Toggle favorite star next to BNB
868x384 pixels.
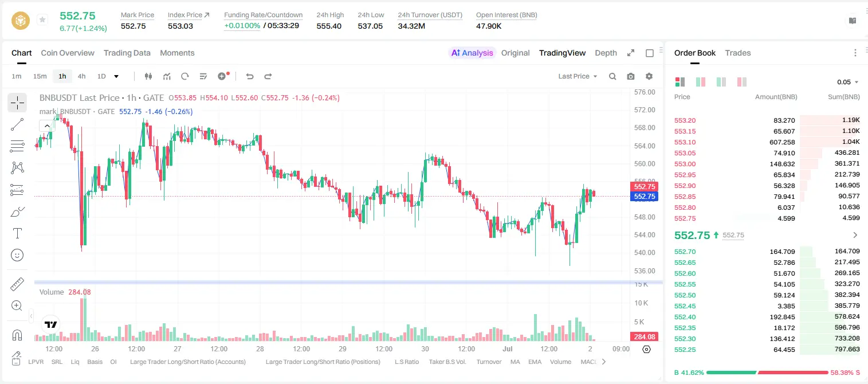[x=42, y=20]
